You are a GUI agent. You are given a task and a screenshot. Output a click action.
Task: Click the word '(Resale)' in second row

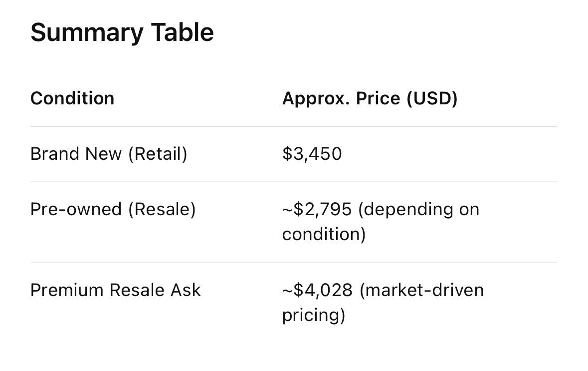pos(162,209)
